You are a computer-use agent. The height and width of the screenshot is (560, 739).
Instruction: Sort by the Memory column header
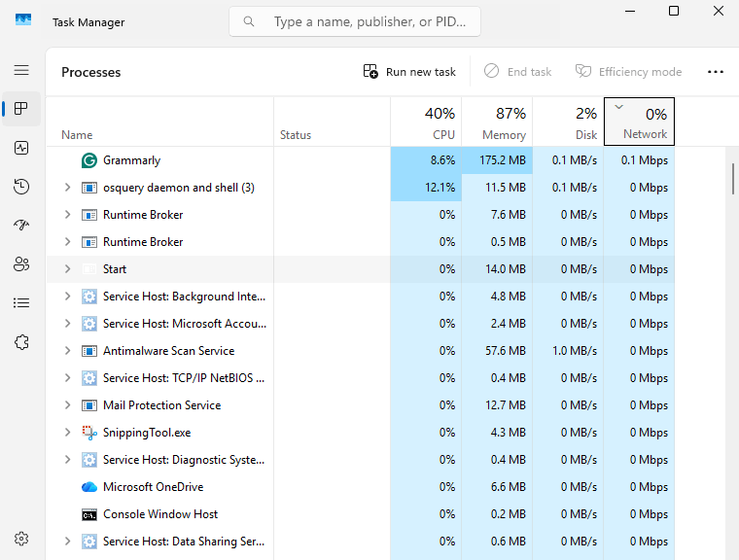tap(497, 122)
